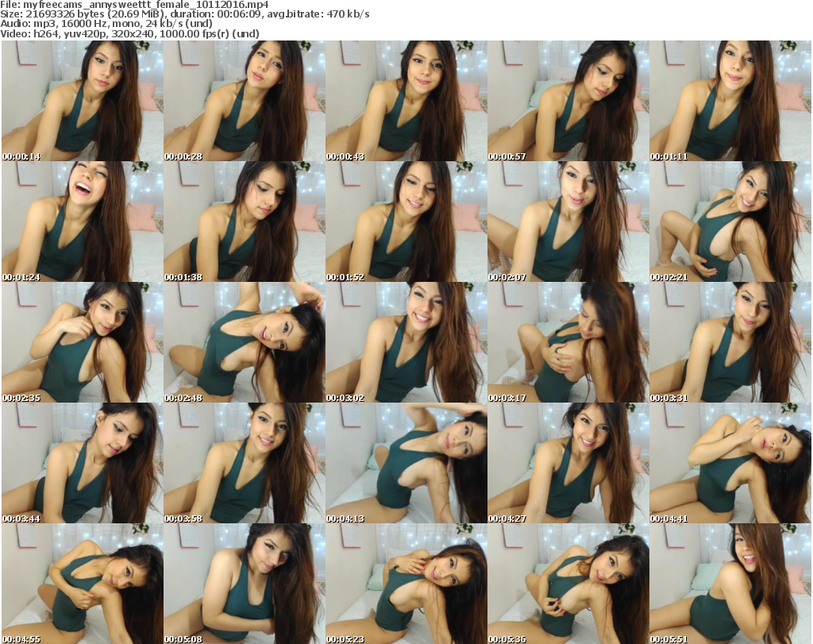Choose the frame timestamped 00:05:36

point(568,584)
